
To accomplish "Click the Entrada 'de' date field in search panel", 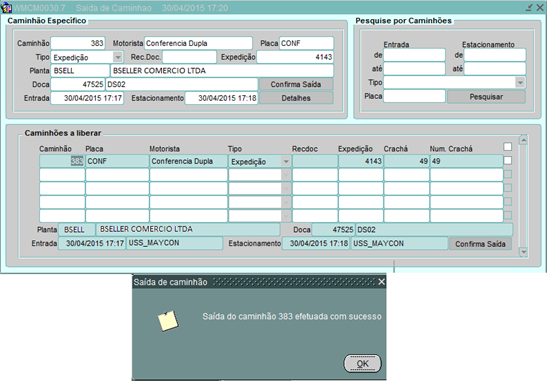I will (x=414, y=55).
